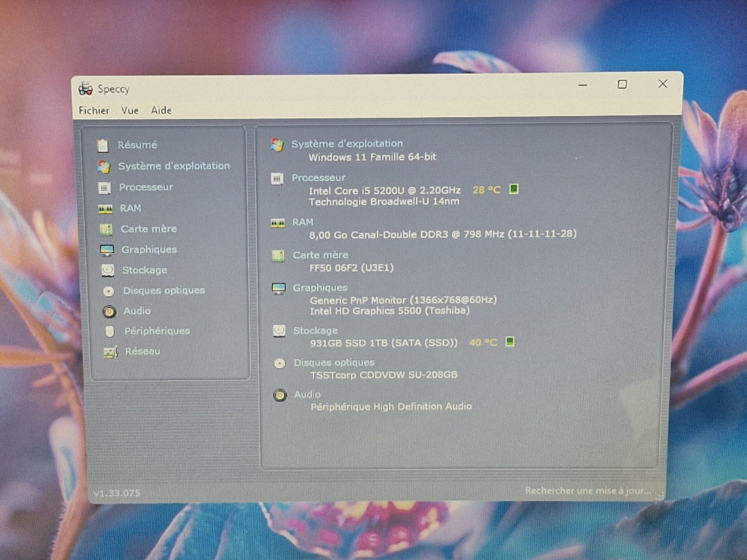Maximize the Speccy window
The image size is (747, 560).
point(622,84)
